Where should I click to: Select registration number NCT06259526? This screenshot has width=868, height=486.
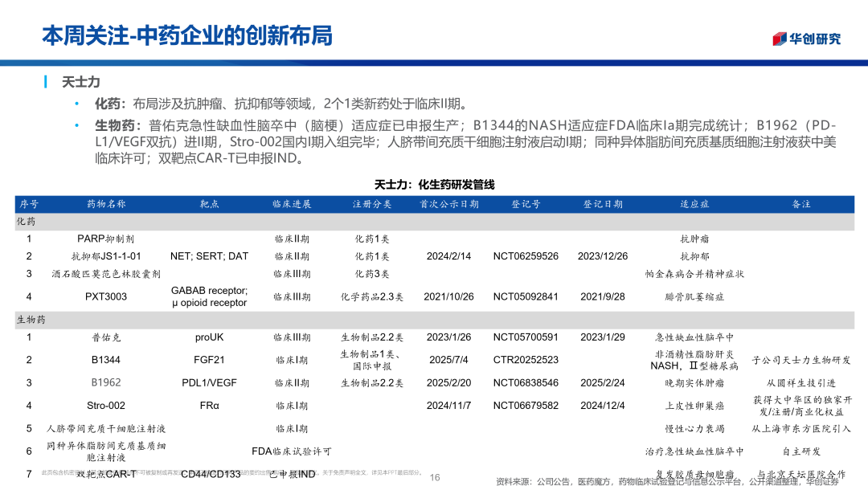[526, 256]
